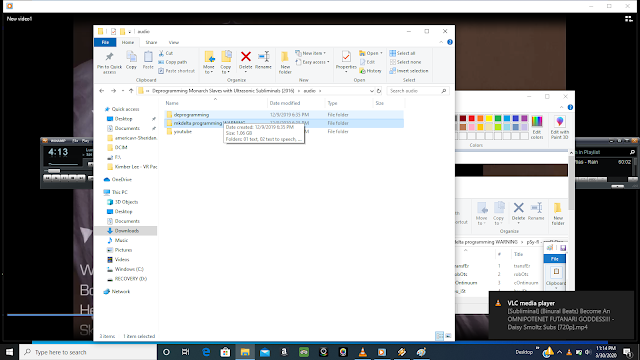Click the Delete icon in Explorer ribbon
This screenshot has height=360, width=640.
(245, 61)
